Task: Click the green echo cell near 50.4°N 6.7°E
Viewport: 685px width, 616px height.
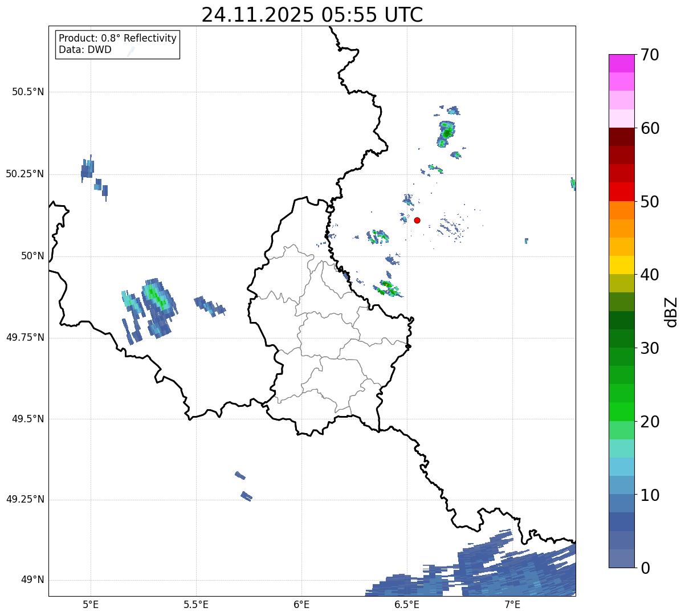Action: click(x=446, y=133)
